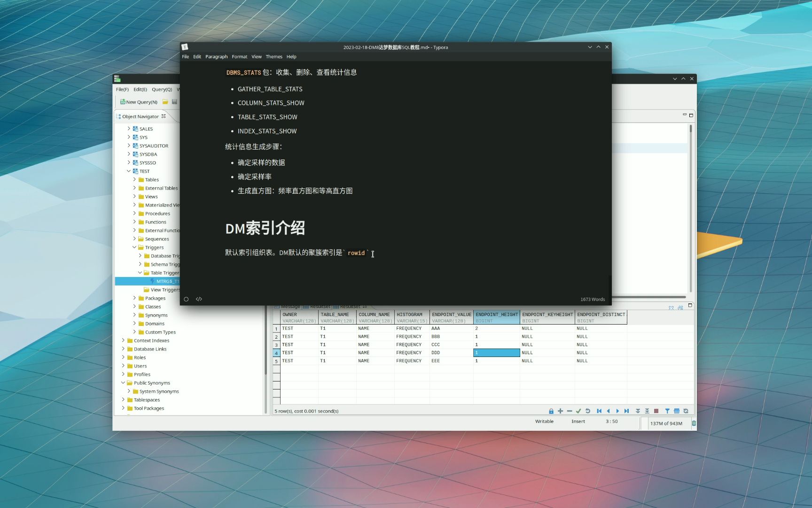812x508 pixels.
Task: Jump to last row using the skip-to-end icon
Action: 627,411
